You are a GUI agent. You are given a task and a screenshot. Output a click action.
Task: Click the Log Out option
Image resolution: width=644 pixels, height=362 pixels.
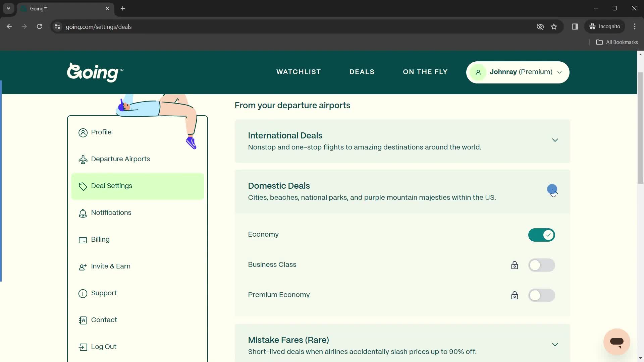point(104,346)
